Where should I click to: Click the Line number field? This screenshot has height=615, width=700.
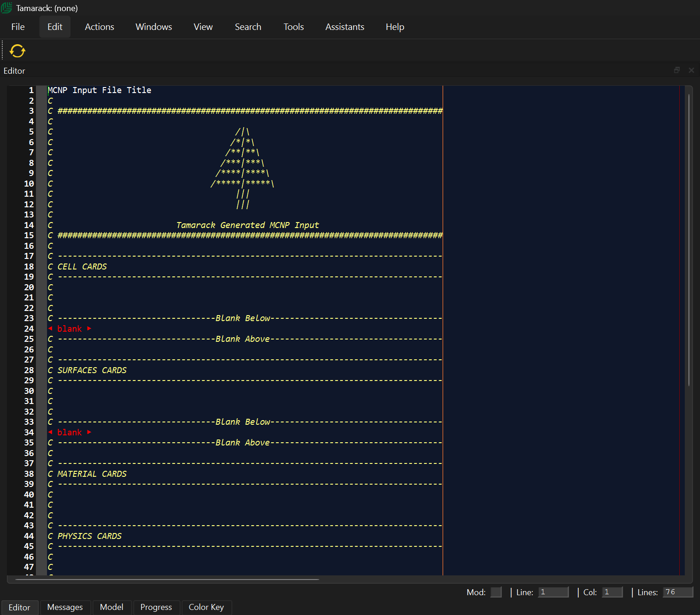553,592
